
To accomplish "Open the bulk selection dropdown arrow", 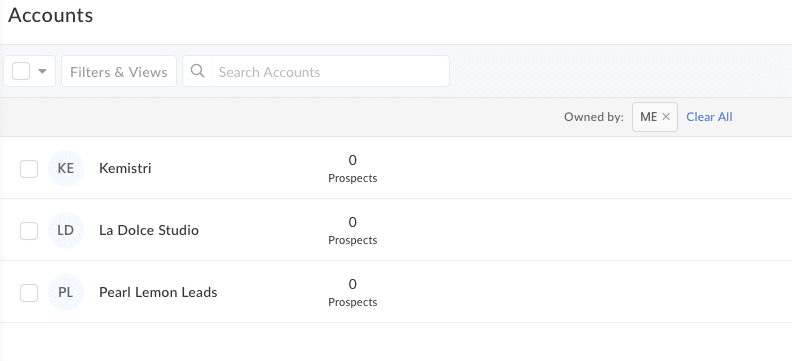I will pyautogui.click(x=42, y=71).
